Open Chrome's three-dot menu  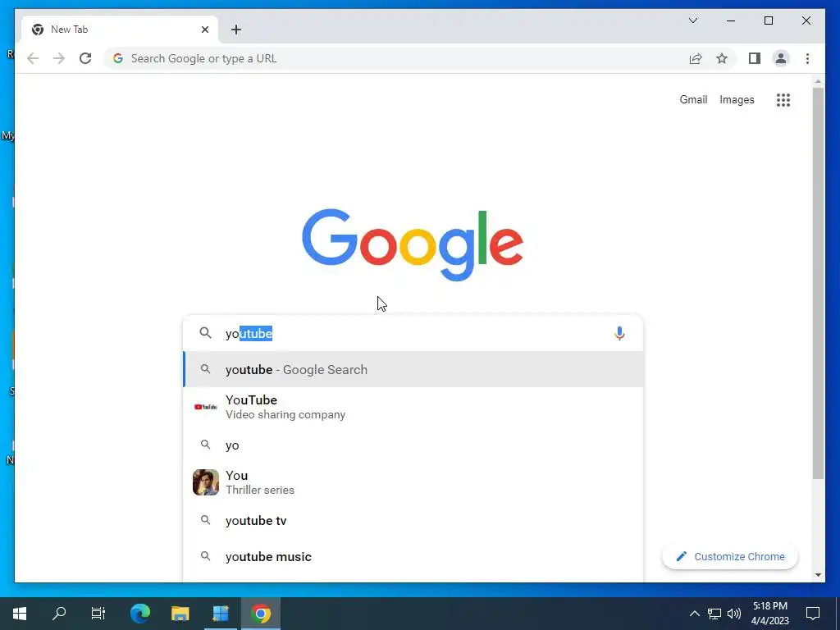pos(807,58)
